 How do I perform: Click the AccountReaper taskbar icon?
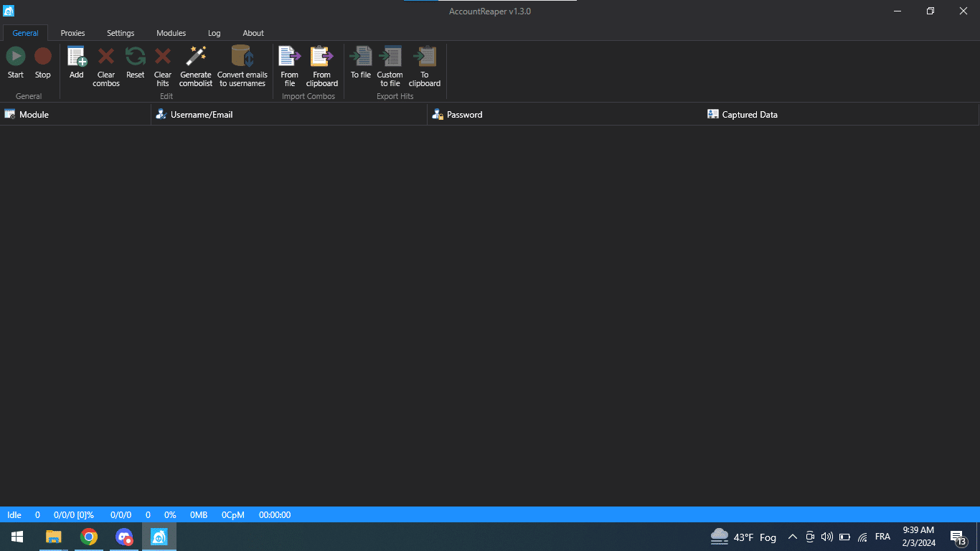pos(159,537)
